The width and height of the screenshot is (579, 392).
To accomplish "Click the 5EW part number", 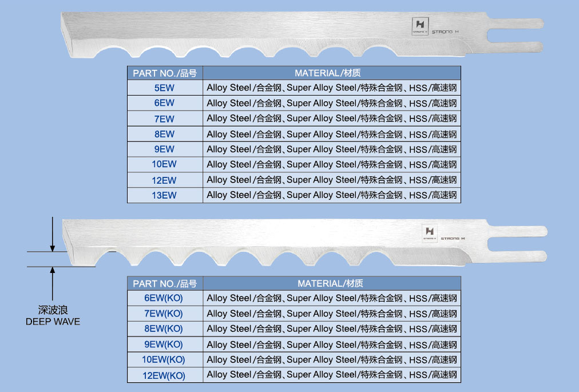I will point(164,88).
